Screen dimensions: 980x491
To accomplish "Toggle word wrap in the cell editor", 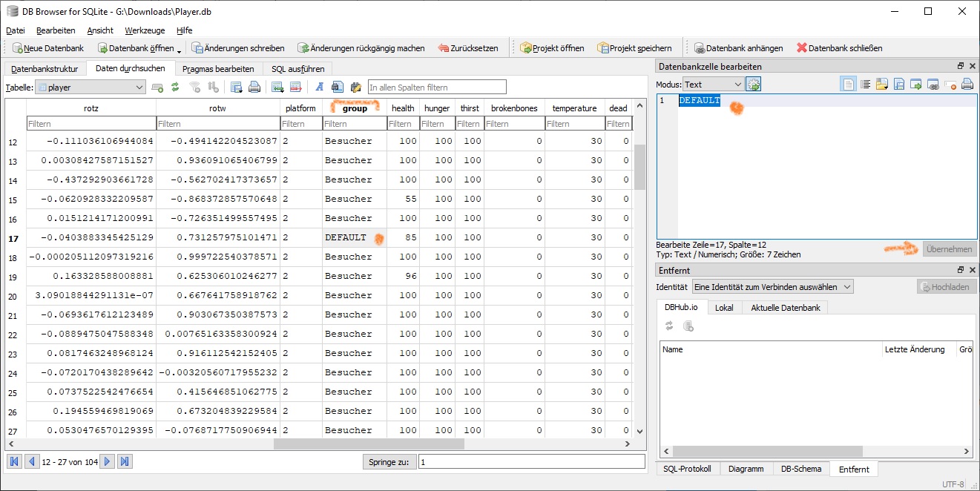I will 864,85.
